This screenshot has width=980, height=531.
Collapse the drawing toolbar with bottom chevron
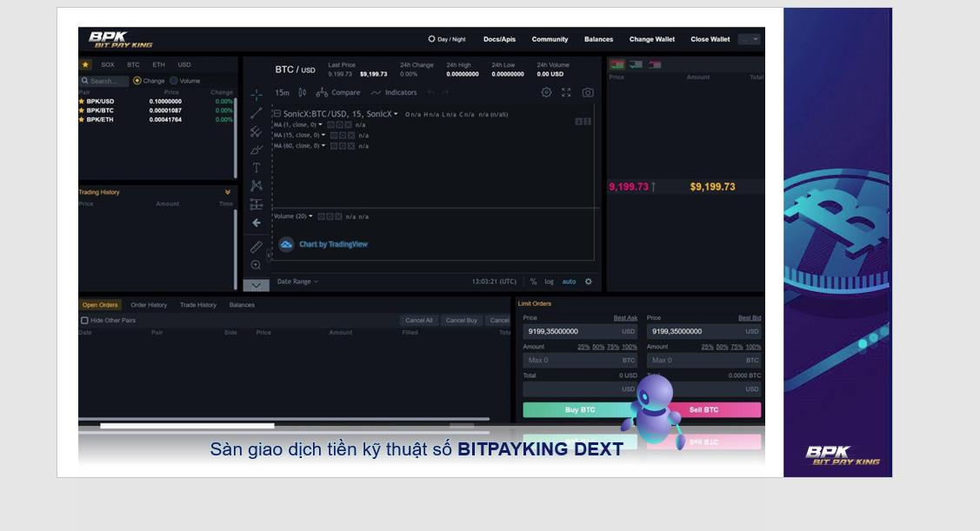257,286
